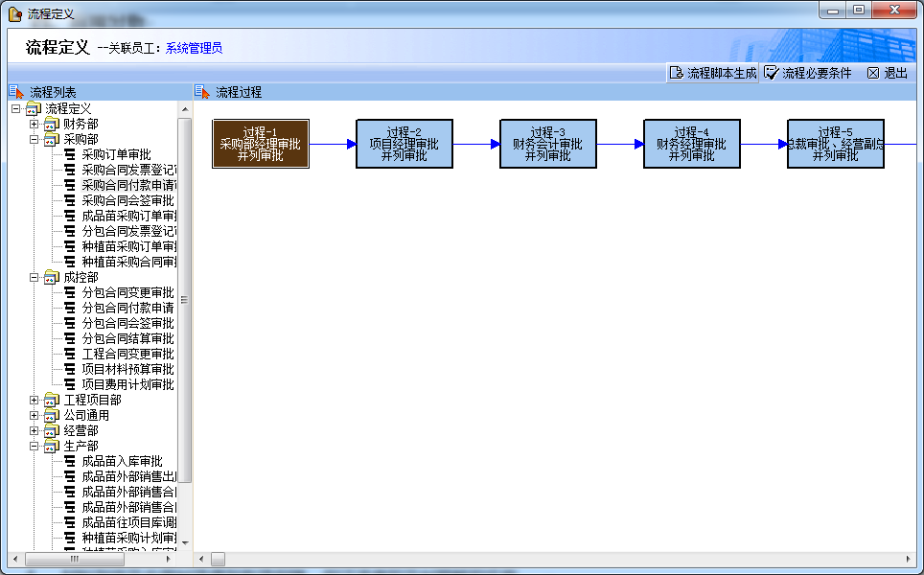The height and width of the screenshot is (575, 924).
Task: Collapse the 采购部 folder node
Action: [35, 139]
